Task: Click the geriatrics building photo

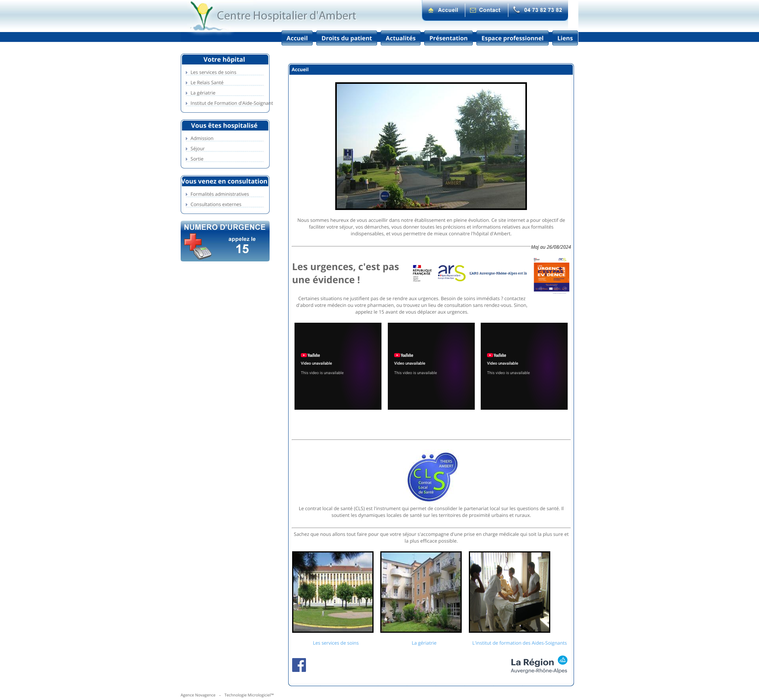Action: point(421,592)
